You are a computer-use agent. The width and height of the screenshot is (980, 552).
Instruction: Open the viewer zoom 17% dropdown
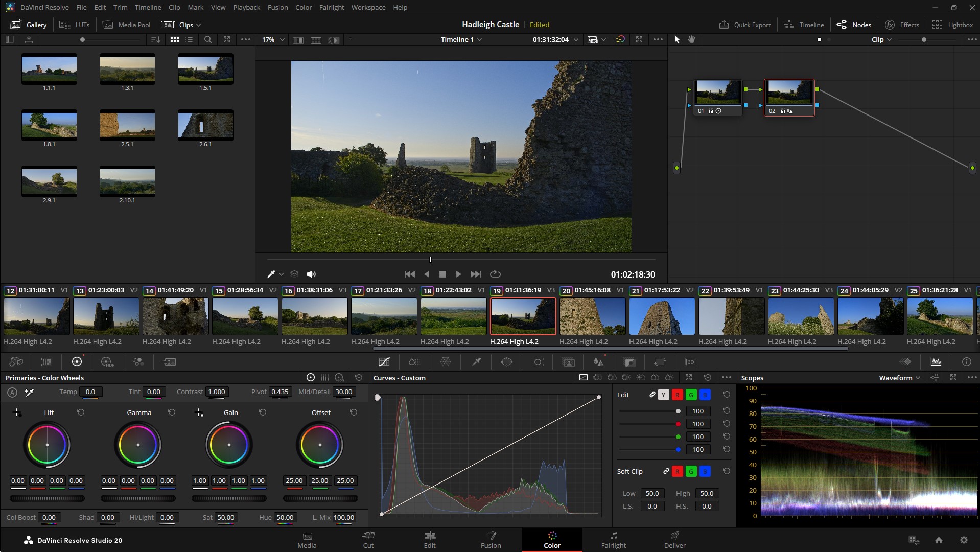[273, 39]
